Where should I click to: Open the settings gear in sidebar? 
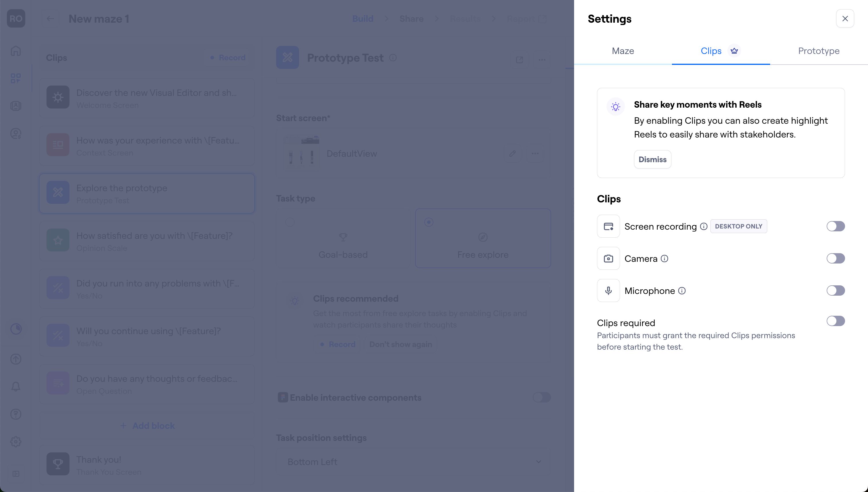pyautogui.click(x=16, y=441)
